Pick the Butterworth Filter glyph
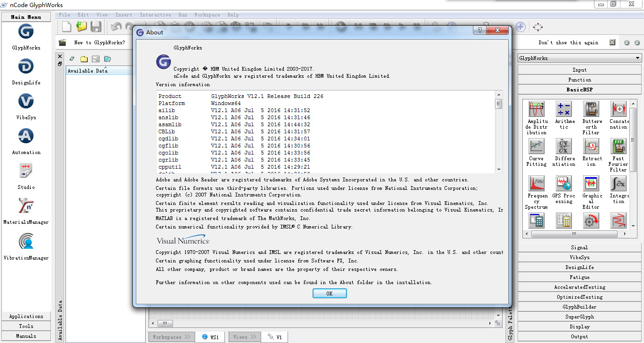 tap(591, 109)
